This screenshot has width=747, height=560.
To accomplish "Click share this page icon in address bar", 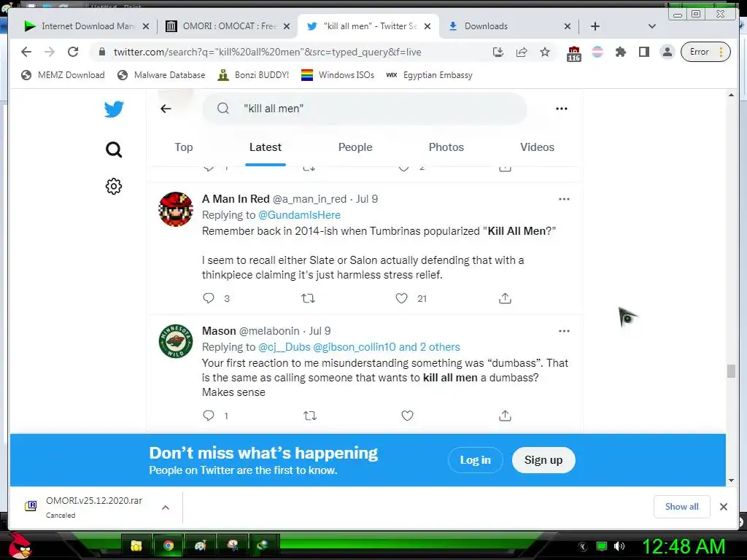I will [522, 52].
